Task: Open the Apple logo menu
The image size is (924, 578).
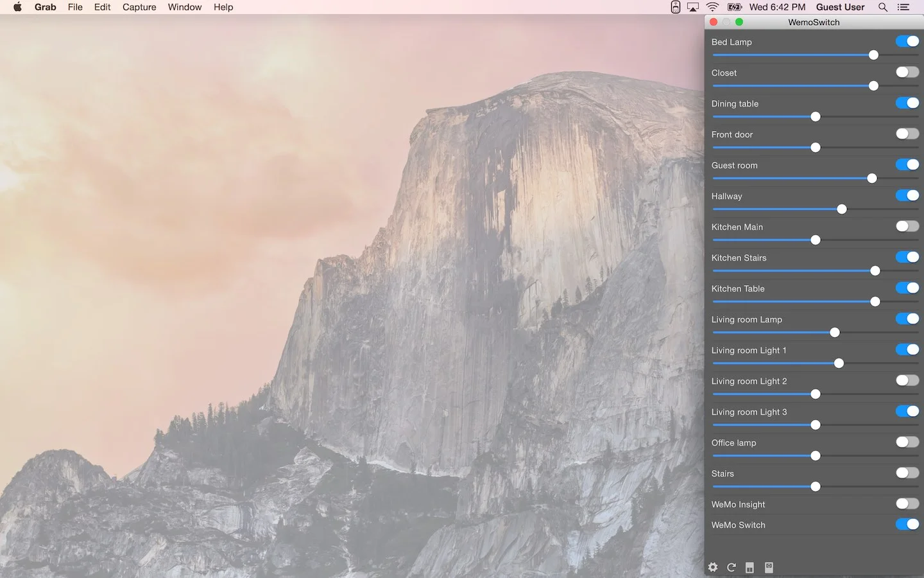Action: [18, 7]
